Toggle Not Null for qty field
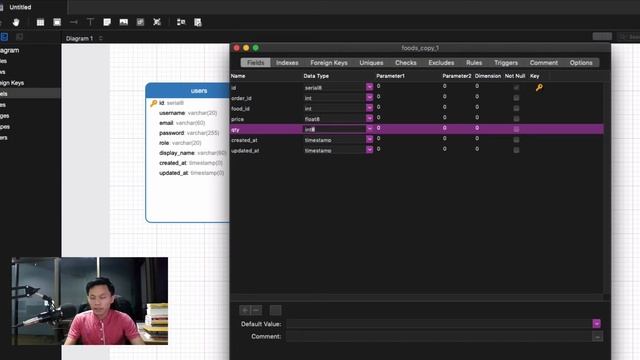640x360 pixels. coord(516,129)
